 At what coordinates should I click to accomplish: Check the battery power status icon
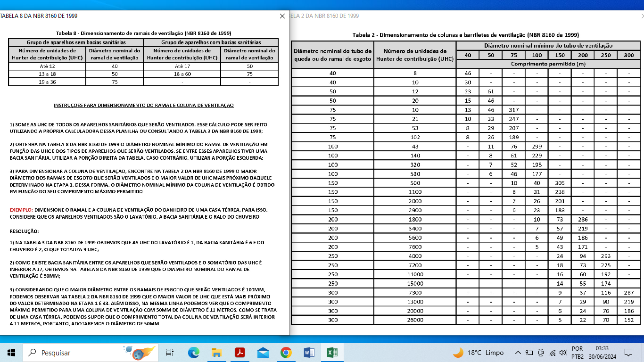click(529, 352)
